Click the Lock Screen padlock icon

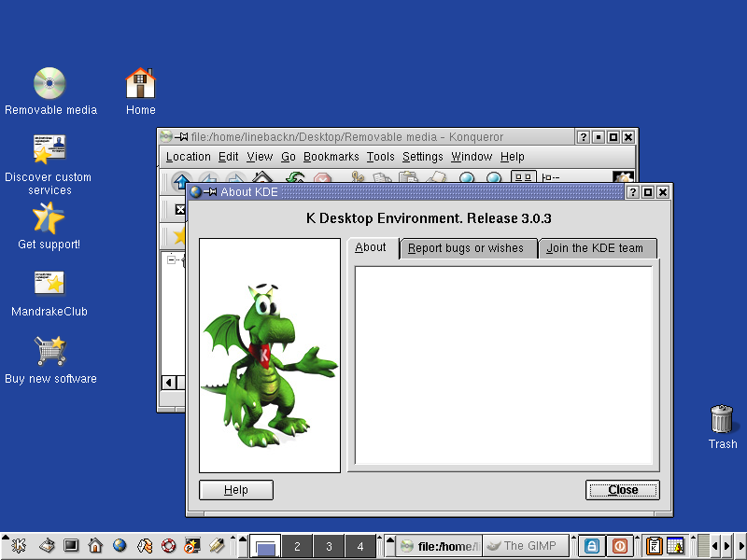tap(592, 546)
